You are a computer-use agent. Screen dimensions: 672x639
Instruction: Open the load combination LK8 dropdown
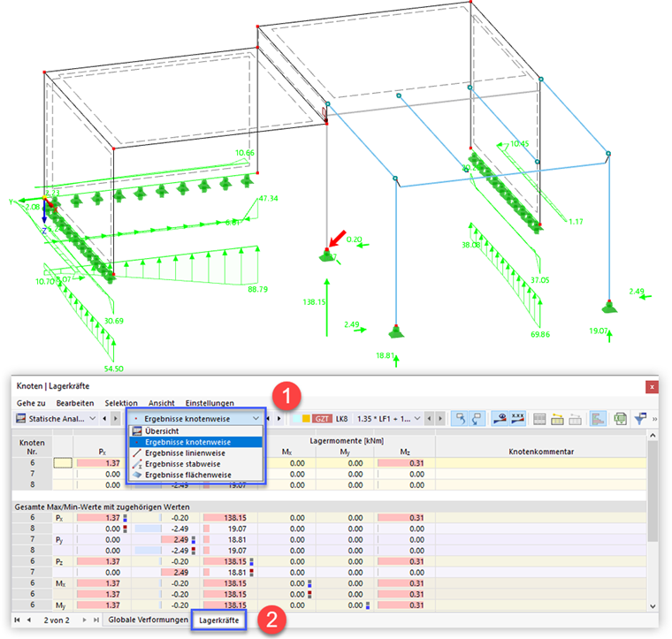coord(416,418)
